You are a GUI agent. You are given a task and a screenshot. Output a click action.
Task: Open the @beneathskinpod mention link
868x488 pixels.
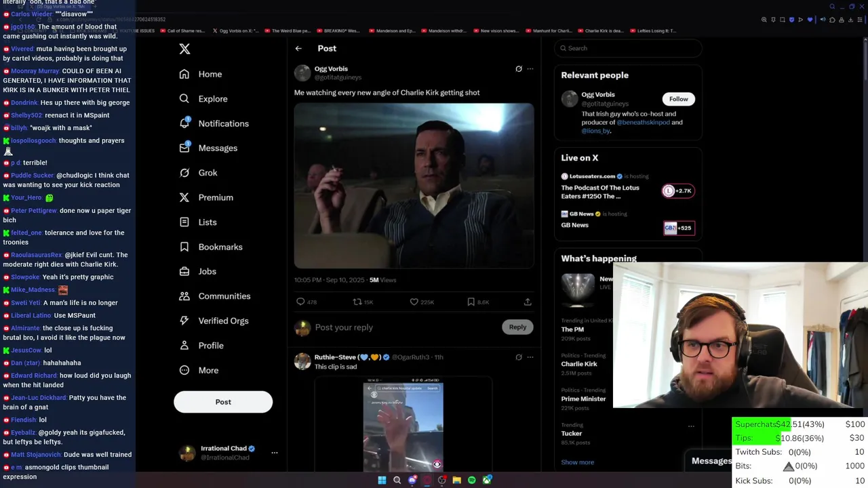[x=643, y=123]
